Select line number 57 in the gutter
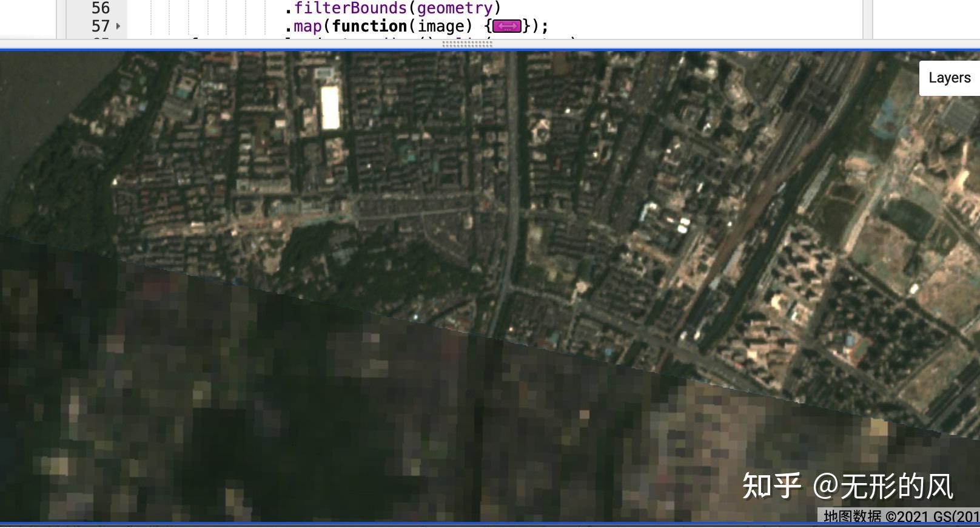This screenshot has height=528, width=980. 101,26
